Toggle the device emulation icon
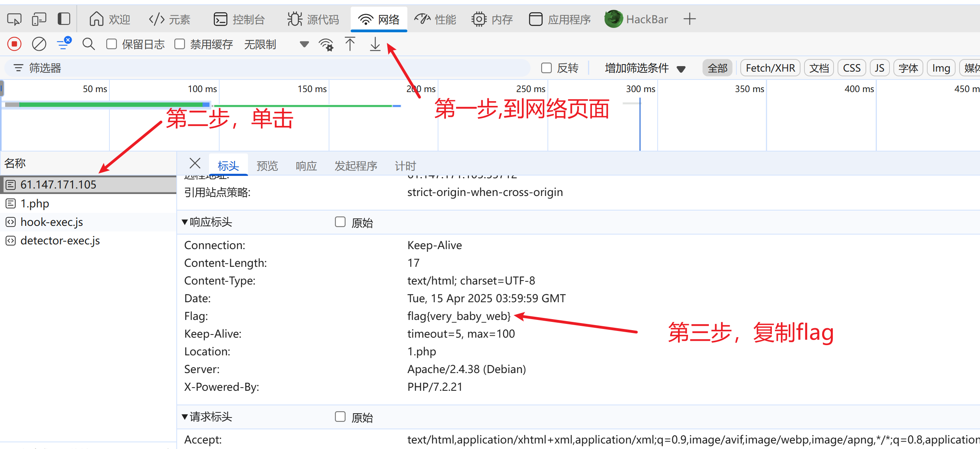The height and width of the screenshot is (449, 980). point(39,19)
